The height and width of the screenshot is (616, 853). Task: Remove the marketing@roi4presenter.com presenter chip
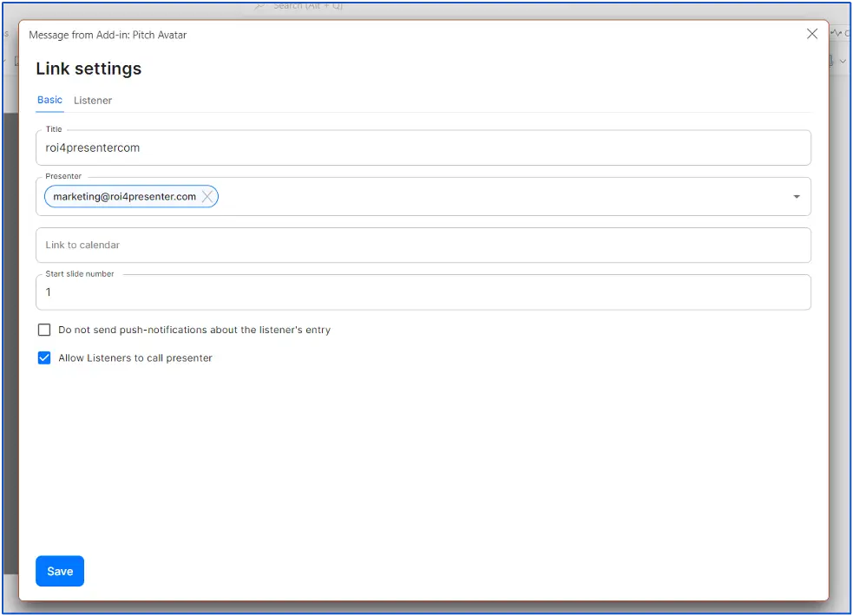(x=207, y=197)
